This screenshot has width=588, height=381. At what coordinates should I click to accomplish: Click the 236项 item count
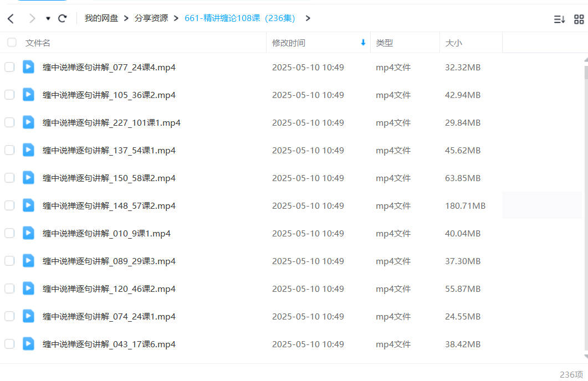(x=571, y=374)
